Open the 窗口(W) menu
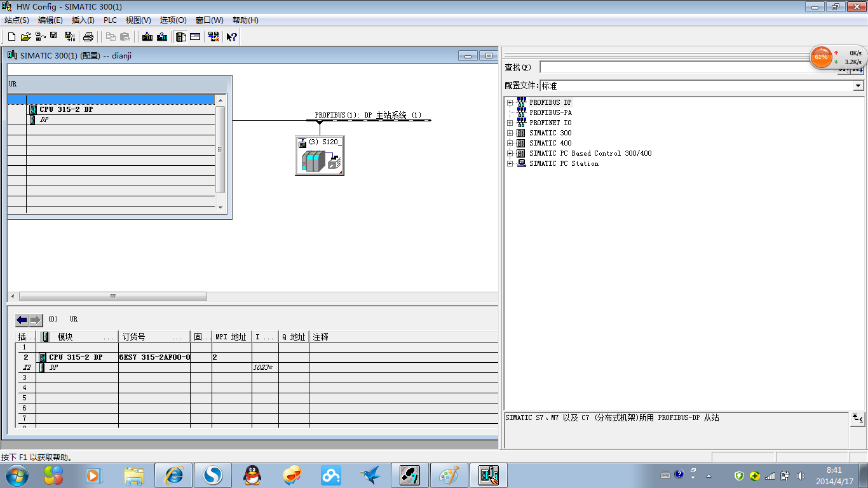 pyautogui.click(x=209, y=20)
